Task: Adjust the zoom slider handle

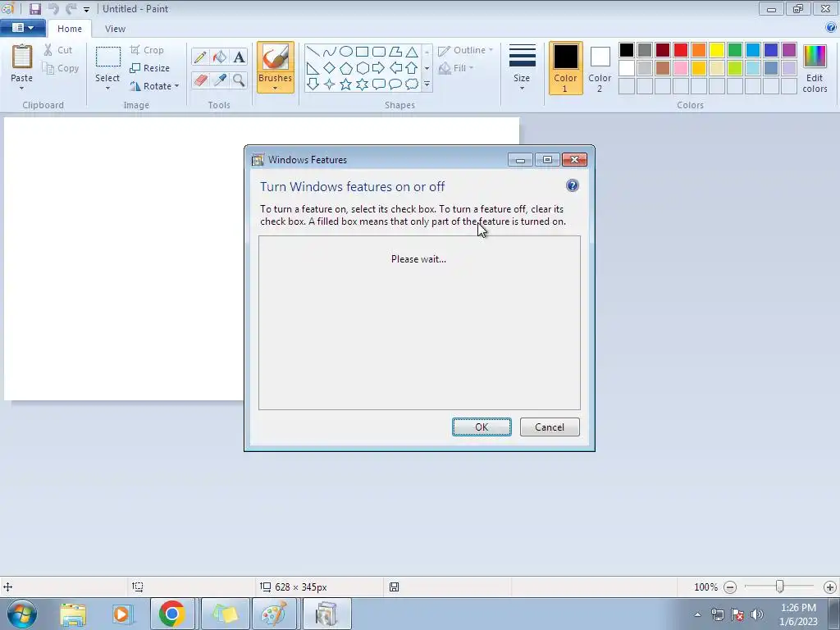Action: 780,587
